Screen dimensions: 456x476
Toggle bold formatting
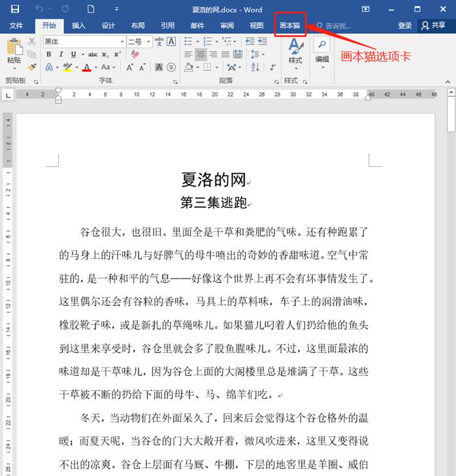point(48,54)
